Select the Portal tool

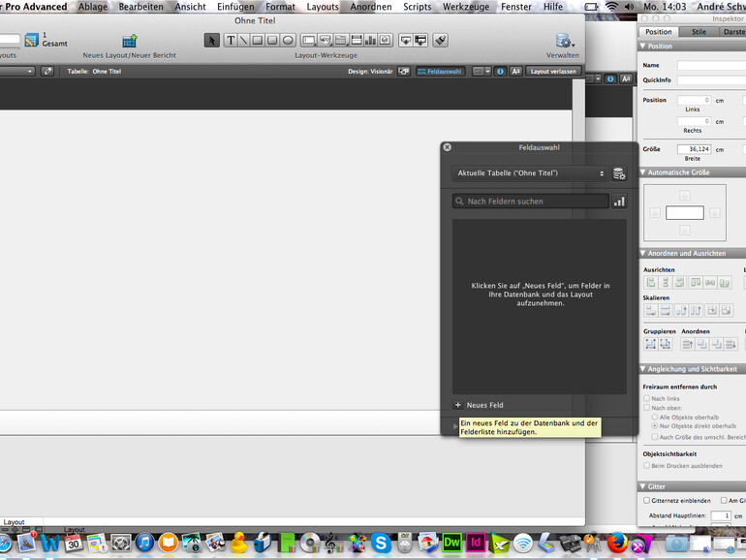pyautogui.click(x=357, y=41)
